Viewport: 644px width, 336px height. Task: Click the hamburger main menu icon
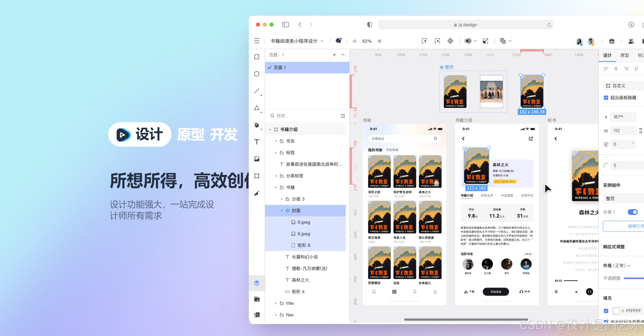256,41
